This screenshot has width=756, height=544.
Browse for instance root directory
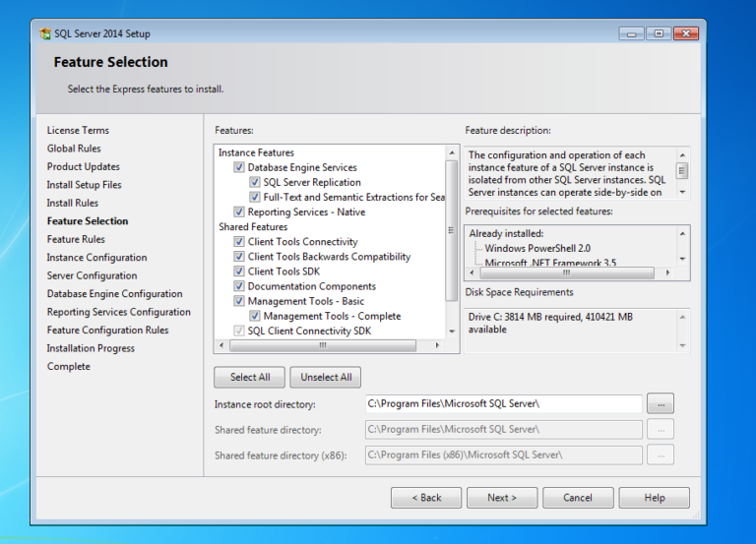point(661,404)
